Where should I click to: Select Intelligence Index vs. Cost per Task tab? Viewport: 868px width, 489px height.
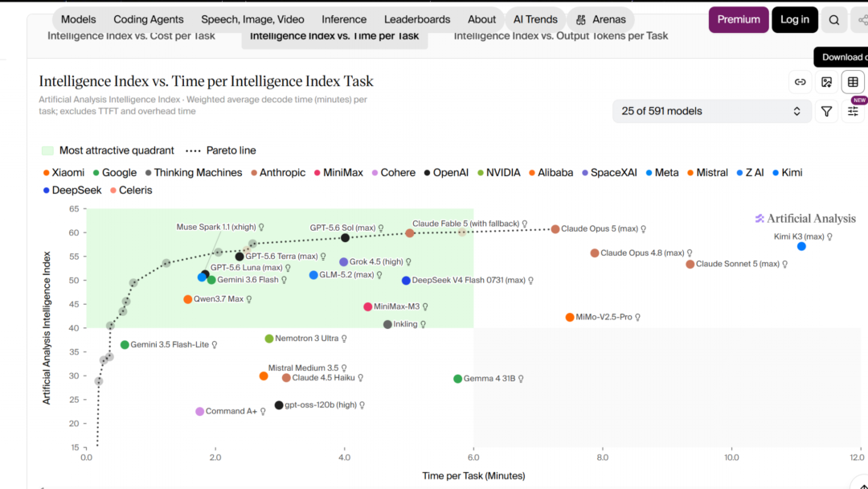131,36
